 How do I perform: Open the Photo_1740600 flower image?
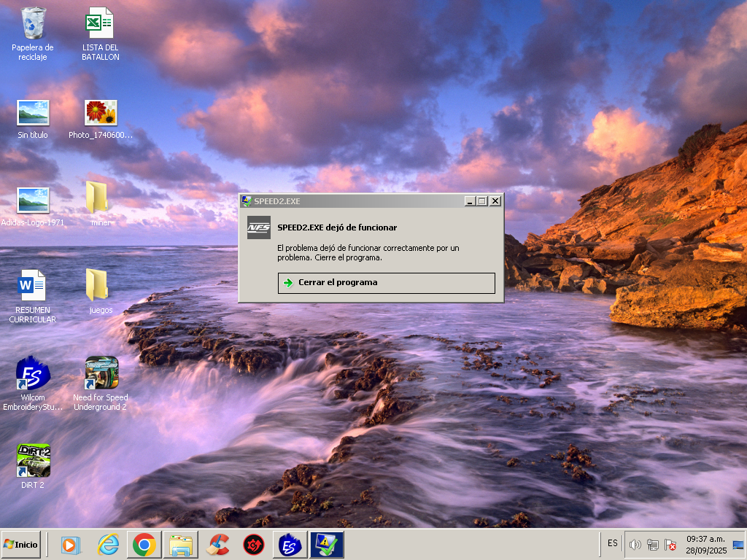(101, 113)
